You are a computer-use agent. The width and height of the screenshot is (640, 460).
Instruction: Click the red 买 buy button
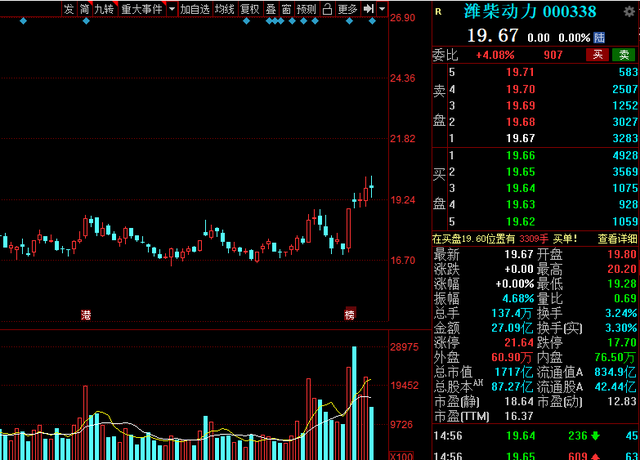(598, 55)
